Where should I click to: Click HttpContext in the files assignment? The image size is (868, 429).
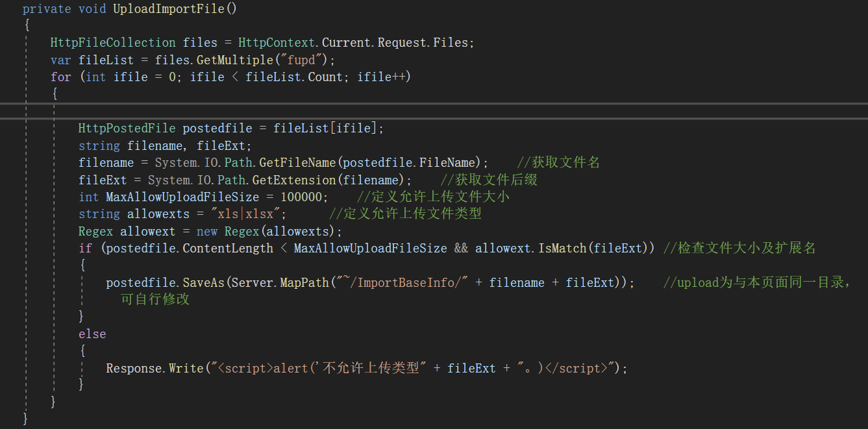277,42
